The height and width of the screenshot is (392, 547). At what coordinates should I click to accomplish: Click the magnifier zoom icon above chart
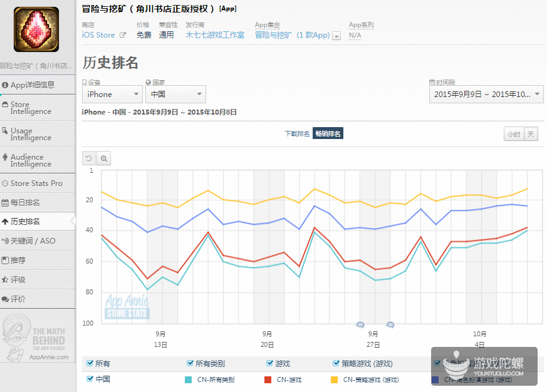pos(104,158)
